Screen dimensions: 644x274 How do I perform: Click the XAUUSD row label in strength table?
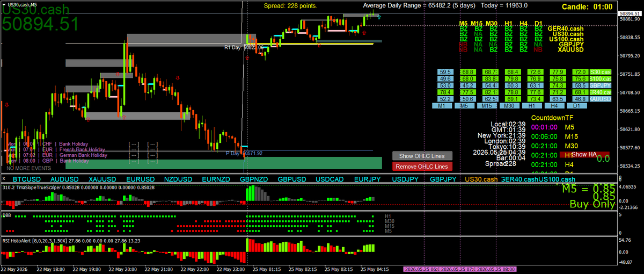click(601, 99)
